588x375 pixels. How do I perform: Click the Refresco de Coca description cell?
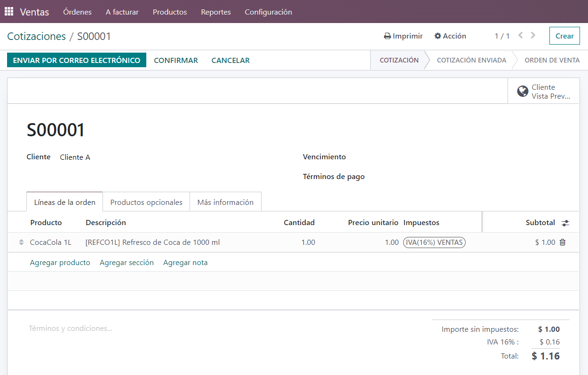tap(152, 242)
